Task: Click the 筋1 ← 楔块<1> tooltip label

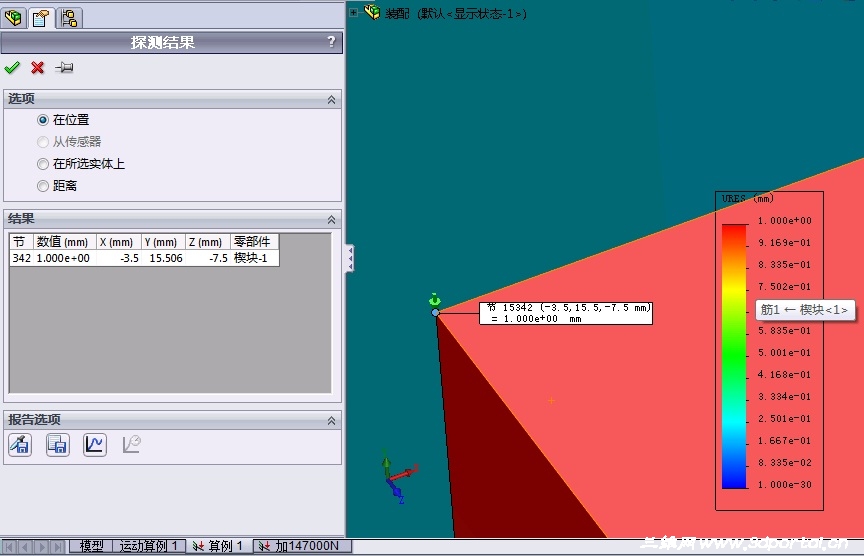Action: tap(804, 310)
